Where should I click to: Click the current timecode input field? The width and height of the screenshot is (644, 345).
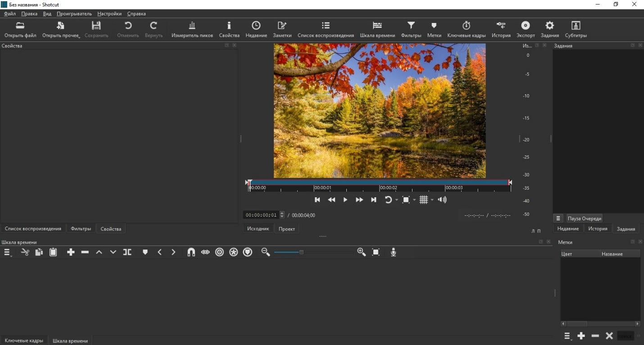point(261,215)
